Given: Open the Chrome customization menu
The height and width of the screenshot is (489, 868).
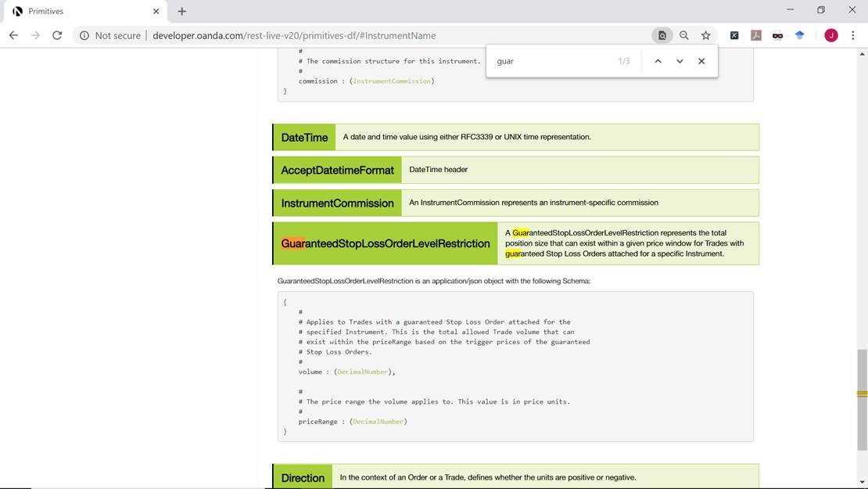Looking at the screenshot, I should pos(853,35).
